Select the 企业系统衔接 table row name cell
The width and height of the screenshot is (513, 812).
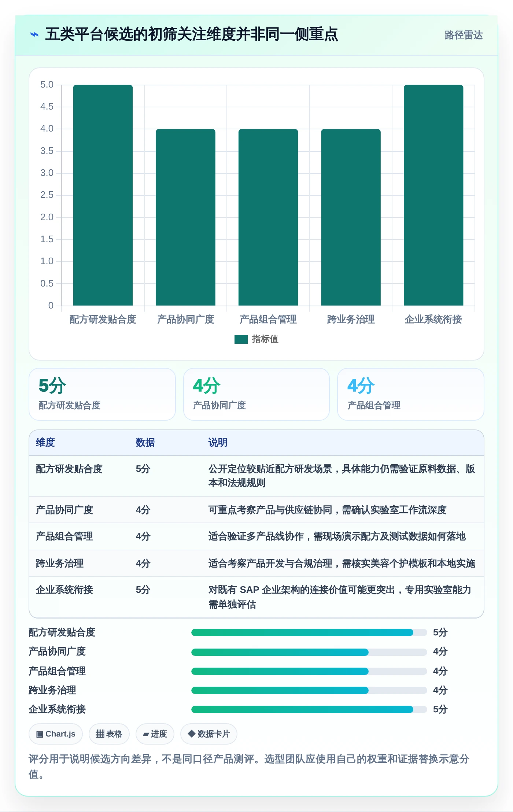click(x=64, y=590)
